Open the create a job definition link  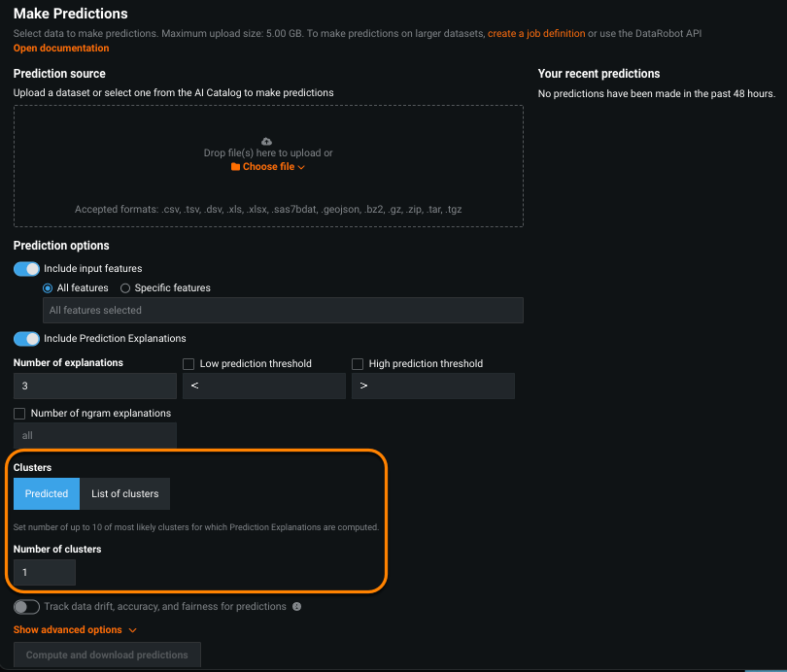pos(536,34)
